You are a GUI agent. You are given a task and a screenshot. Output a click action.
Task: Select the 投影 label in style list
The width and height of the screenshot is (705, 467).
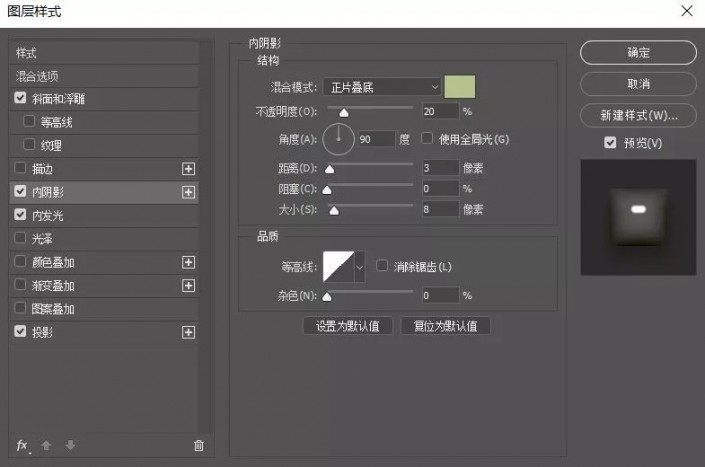(x=42, y=333)
